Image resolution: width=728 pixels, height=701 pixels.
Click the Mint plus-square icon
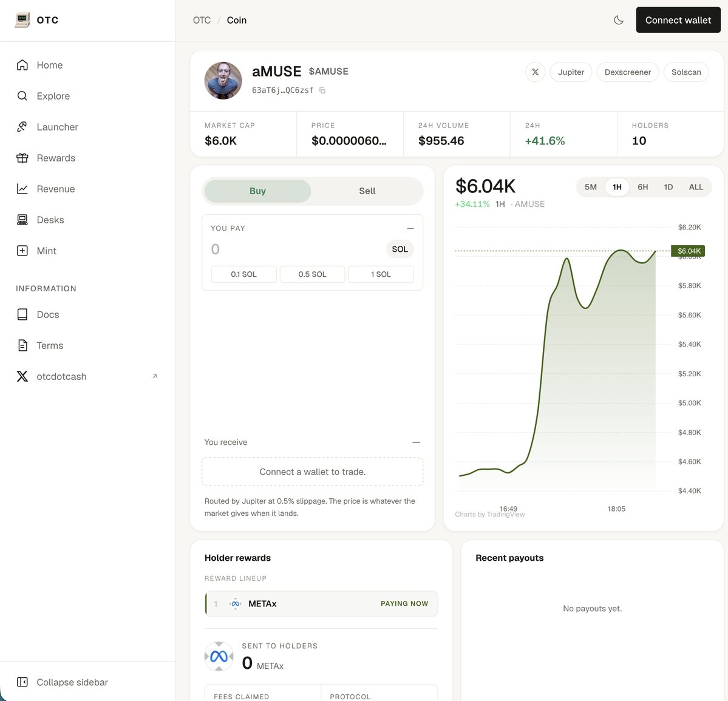point(22,251)
